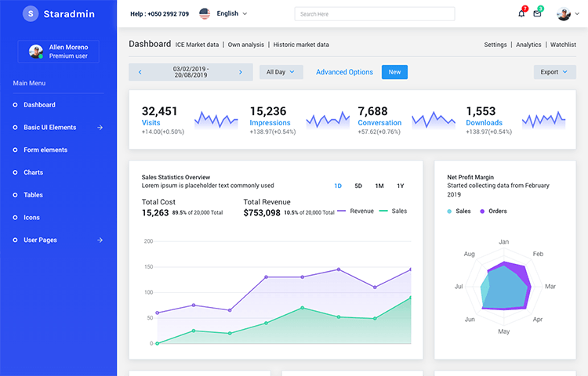The image size is (588, 376).
Task: Click the Icons menu bullet icon
Action: [x=15, y=218]
